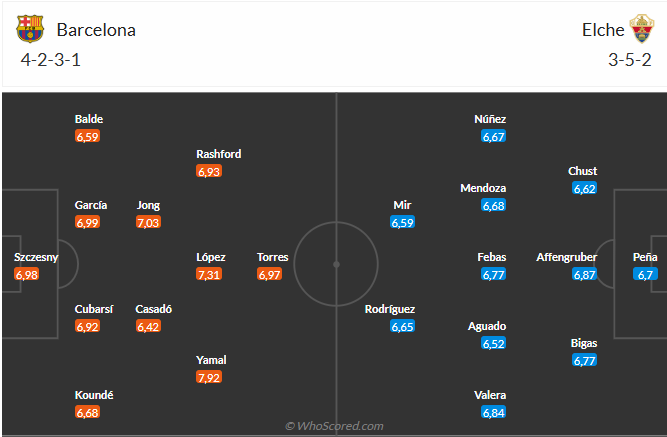Click Balde's 6.59 rating badge

[88, 136]
